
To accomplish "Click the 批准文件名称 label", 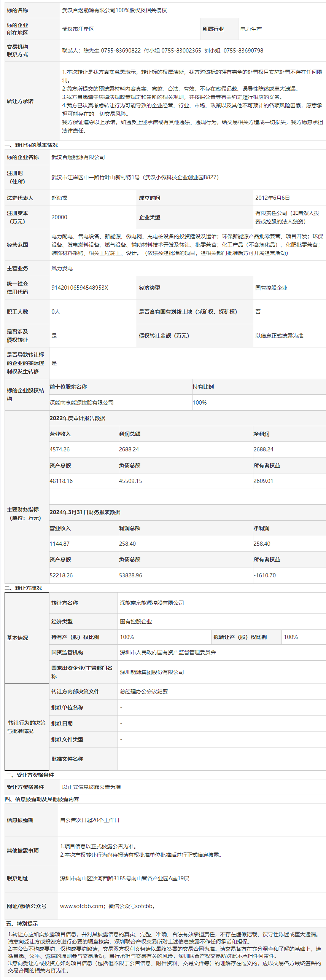I will click(x=67, y=759).
